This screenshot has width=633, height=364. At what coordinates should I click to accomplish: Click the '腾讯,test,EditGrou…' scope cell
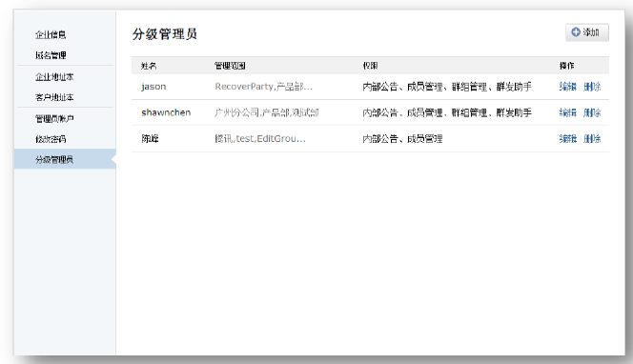tap(260, 139)
